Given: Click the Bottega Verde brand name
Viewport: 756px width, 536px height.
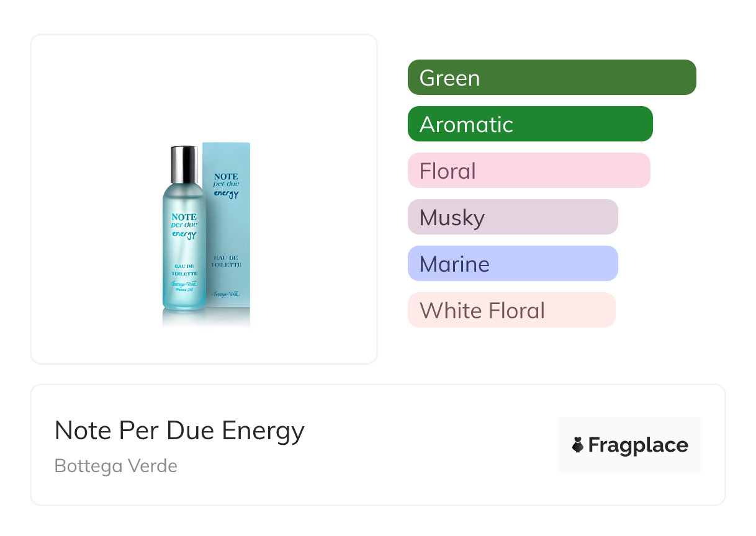Looking at the screenshot, I should 116,465.
